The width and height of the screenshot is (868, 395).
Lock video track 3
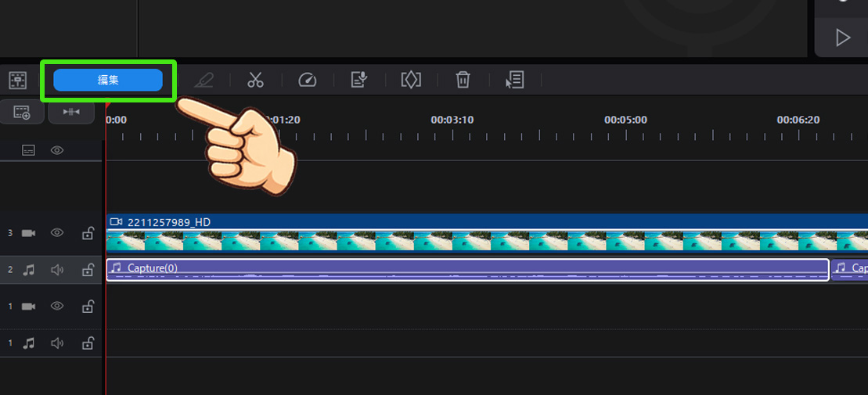click(88, 233)
